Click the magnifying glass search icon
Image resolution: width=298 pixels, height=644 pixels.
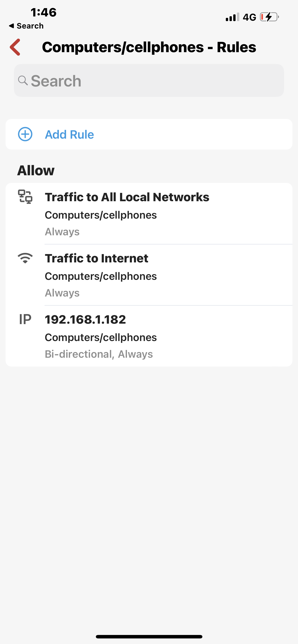coord(23,80)
